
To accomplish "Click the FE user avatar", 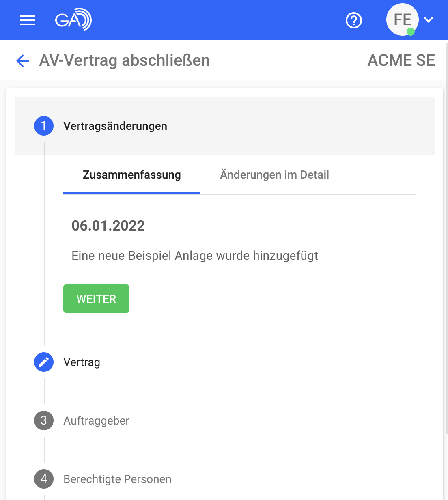I will (402, 19).
